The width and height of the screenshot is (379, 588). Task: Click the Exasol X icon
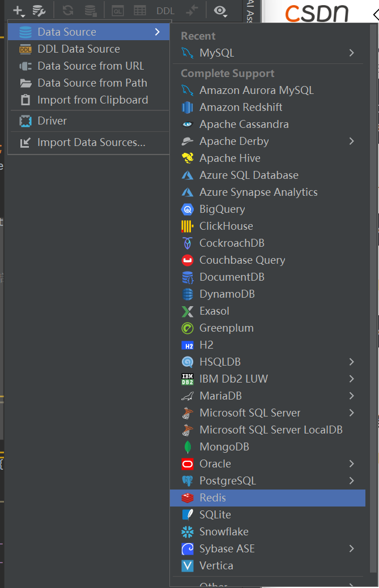click(188, 311)
